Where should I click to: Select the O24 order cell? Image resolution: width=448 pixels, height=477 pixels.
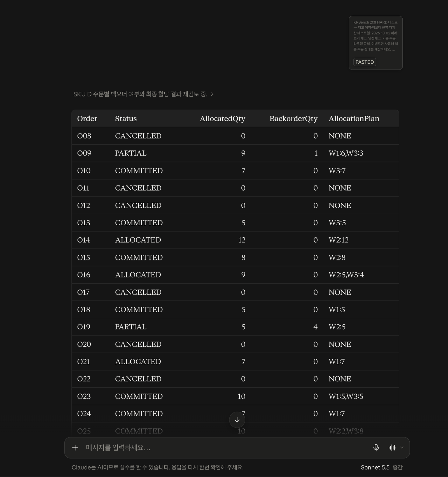[x=84, y=414]
